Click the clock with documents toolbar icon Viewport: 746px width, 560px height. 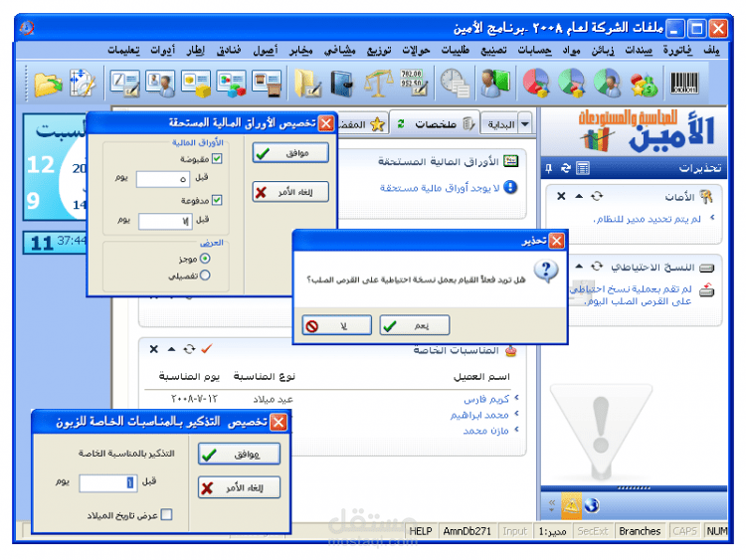455,83
